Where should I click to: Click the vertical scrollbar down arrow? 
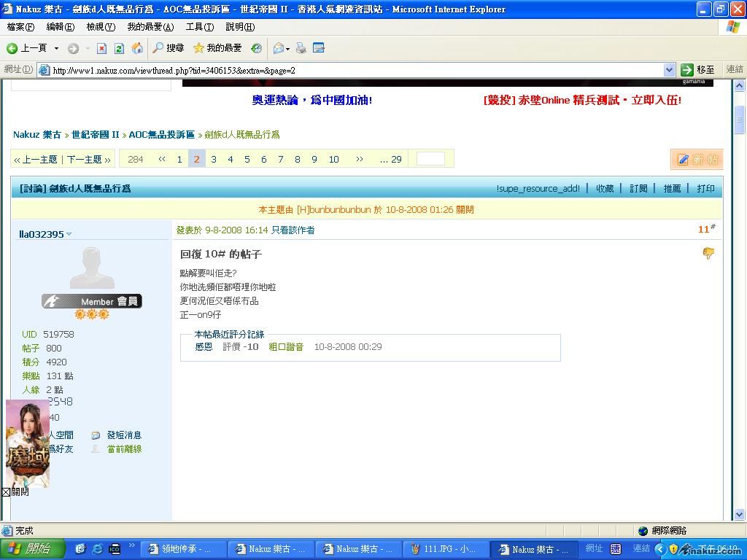point(740,515)
